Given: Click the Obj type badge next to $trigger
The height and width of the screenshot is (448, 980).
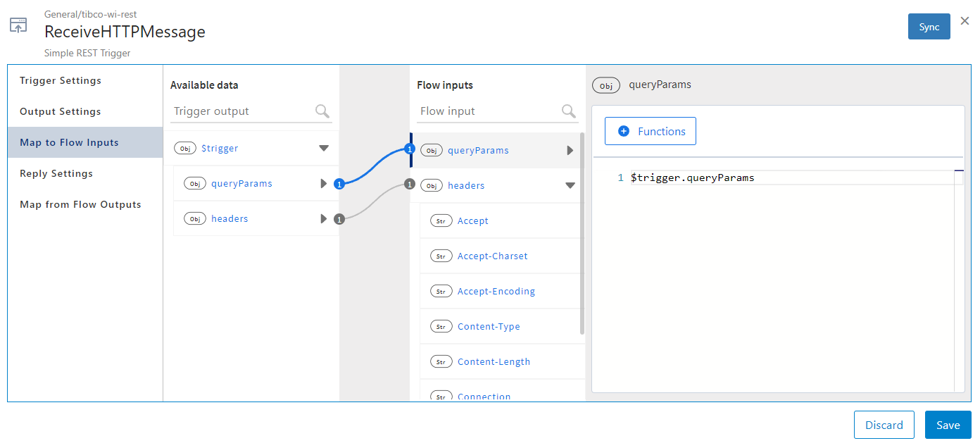Looking at the screenshot, I should point(185,149).
